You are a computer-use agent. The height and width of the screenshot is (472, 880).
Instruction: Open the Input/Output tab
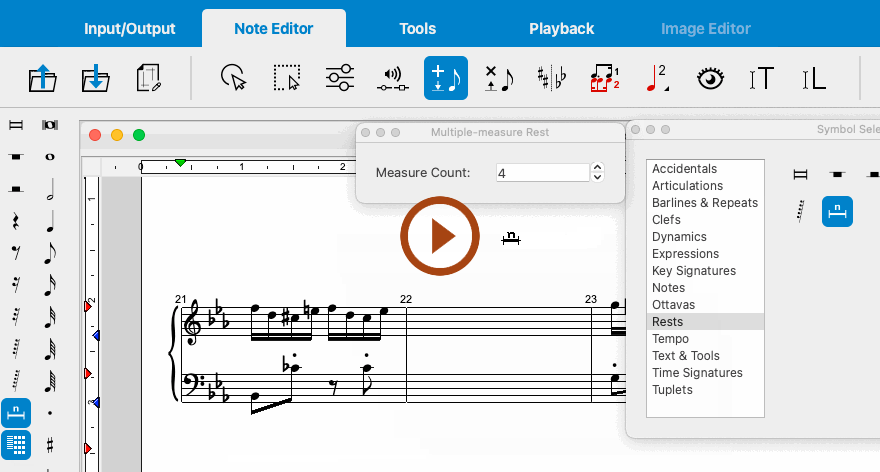tap(129, 29)
